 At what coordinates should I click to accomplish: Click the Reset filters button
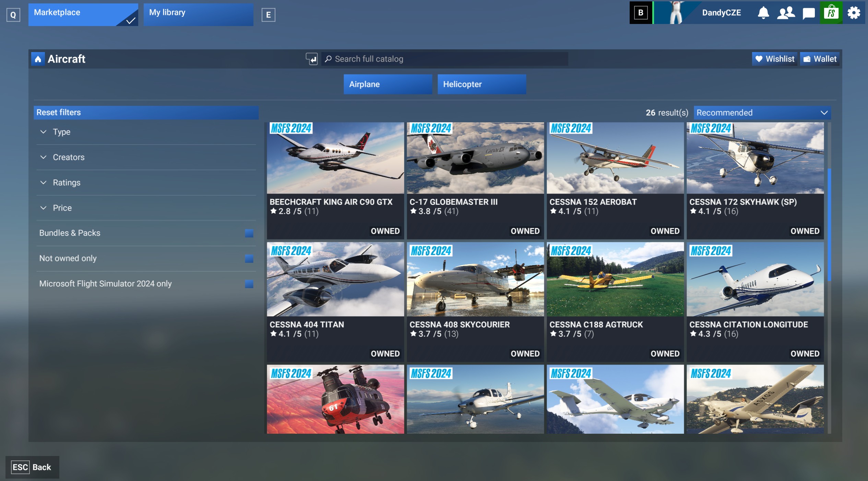[x=146, y=112]
